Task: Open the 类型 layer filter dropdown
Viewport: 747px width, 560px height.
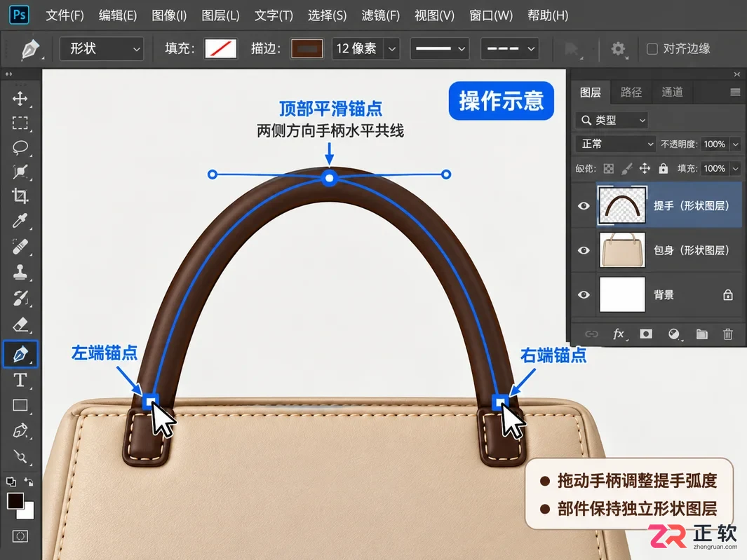Action: pyautogui.click(x=612, y=120)
